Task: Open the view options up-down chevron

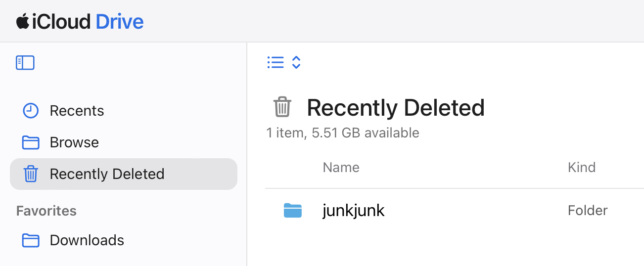Action: (x=296, y=62)
